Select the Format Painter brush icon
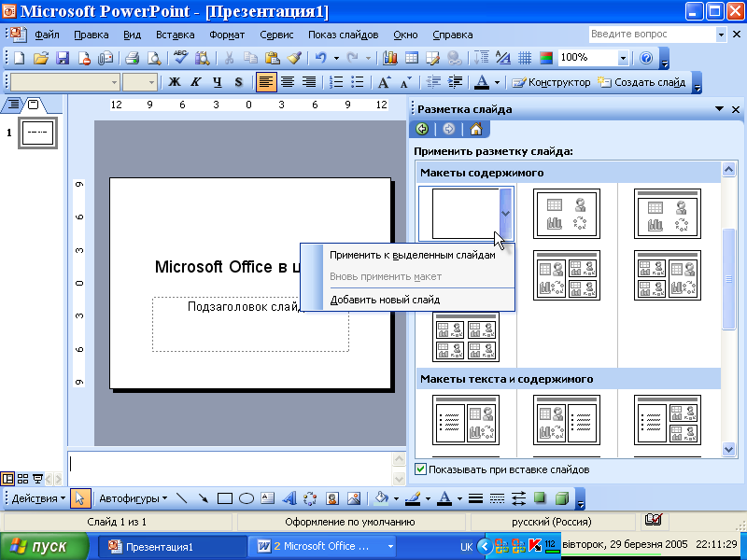 pos(294,58)
